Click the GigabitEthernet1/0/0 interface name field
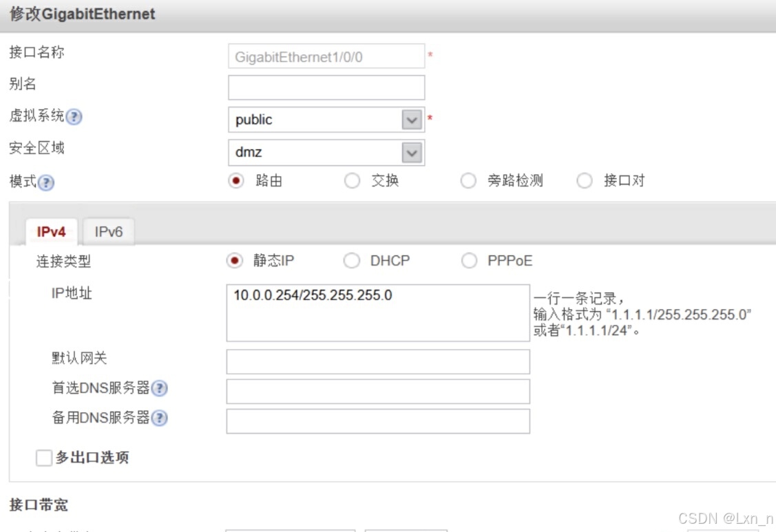The width and height of the screenshot is (776, 532). (326, 56)
